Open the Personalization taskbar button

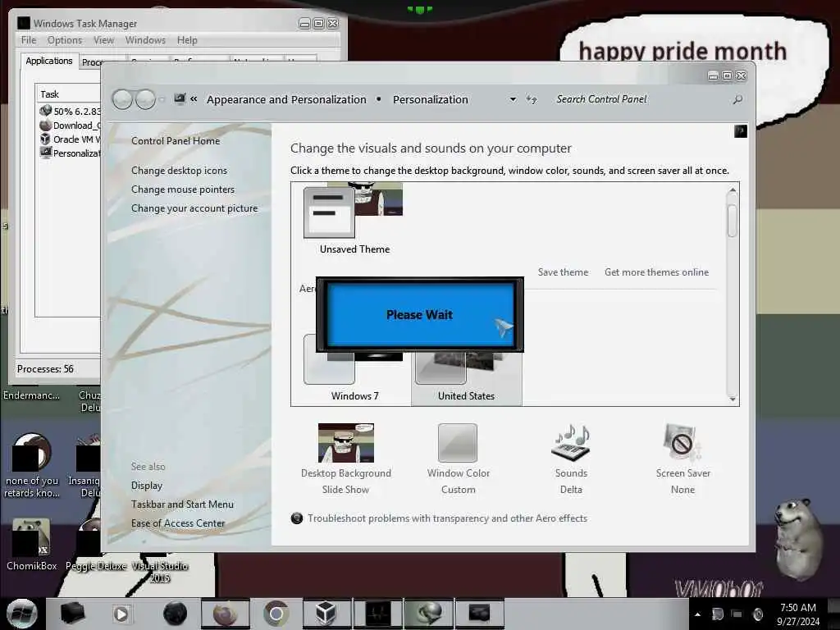[x=479, y=614]
